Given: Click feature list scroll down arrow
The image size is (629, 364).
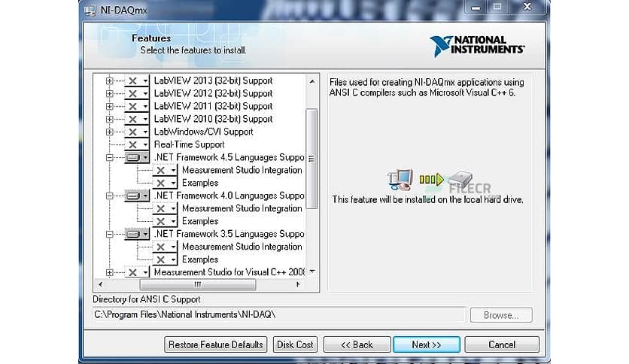Looking at the screenshot, I should pyautogui.click(x=312, y=271).
